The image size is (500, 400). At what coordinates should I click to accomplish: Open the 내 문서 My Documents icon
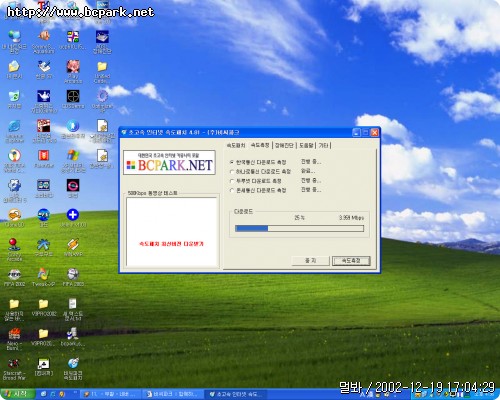coord(14,69)
